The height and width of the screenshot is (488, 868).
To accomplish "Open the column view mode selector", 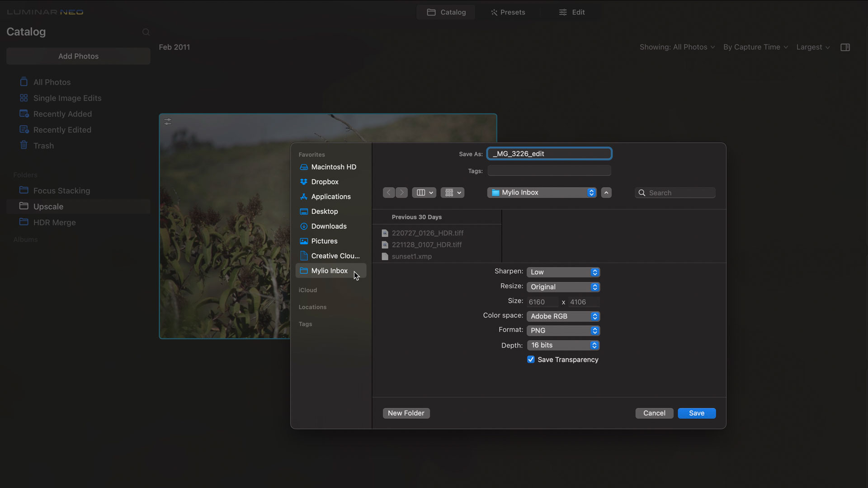I will coord(424,192).
